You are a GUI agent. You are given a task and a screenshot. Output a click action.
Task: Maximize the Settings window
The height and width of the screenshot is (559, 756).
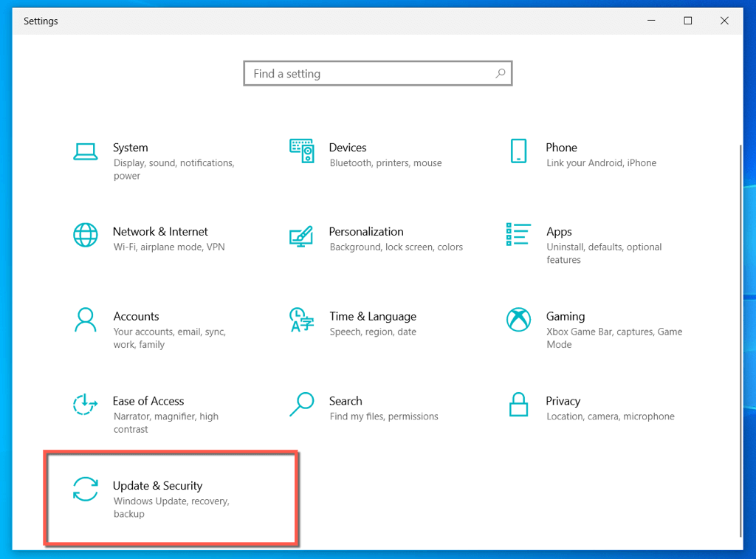(687, 21)
